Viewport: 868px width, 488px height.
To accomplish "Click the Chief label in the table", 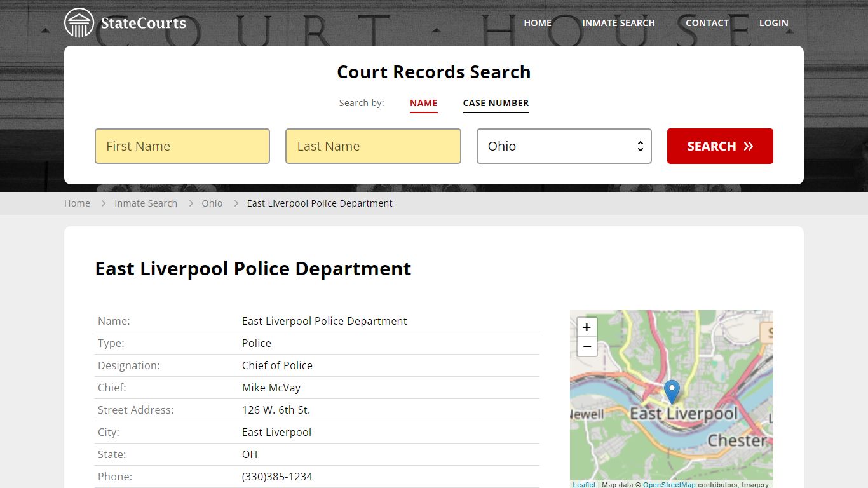I will pos(112,388).
